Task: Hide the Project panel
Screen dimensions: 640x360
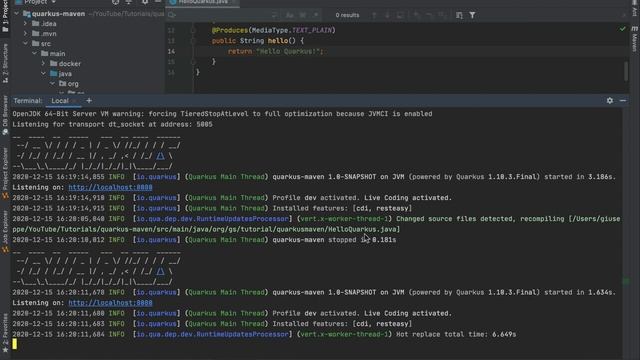Action: [x=158, y=2]
